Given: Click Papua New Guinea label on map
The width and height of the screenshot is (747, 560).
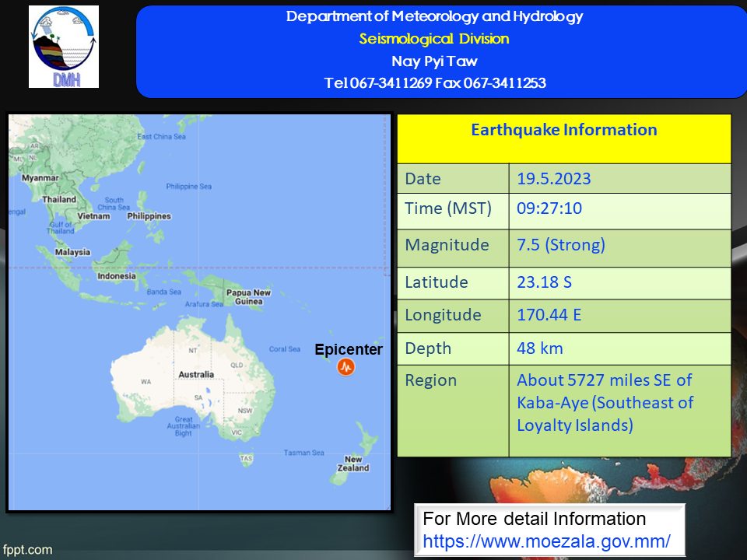Looking at the screenshot, I should click(248, 296).
